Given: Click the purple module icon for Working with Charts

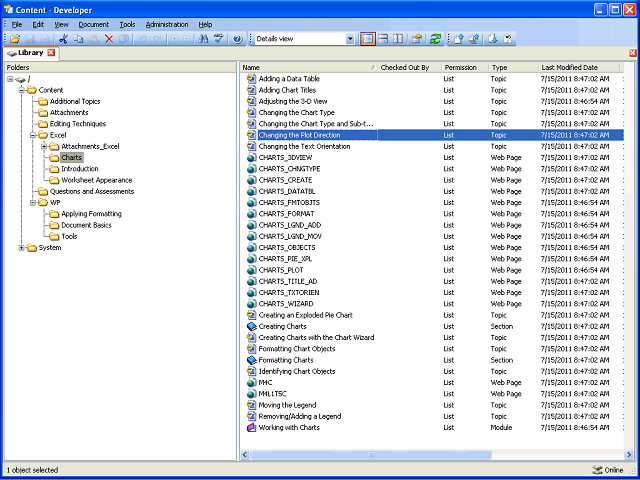Looking at the screenshot, I should 251,428.
